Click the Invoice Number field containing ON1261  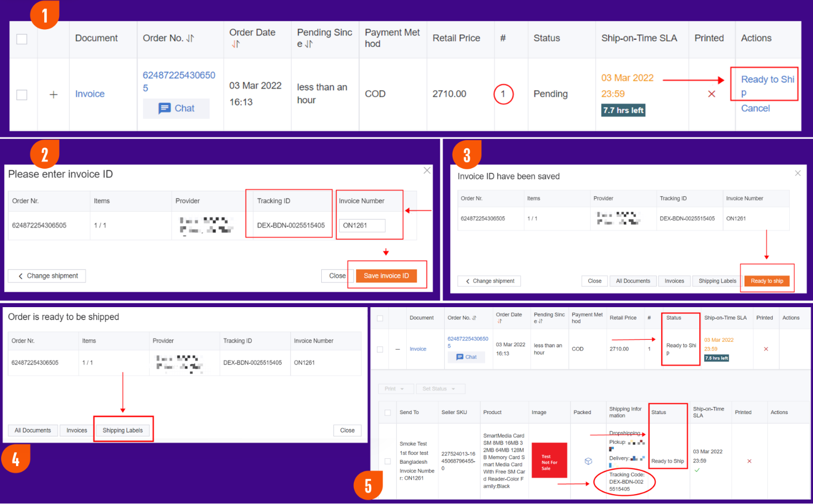coord(362,225)
